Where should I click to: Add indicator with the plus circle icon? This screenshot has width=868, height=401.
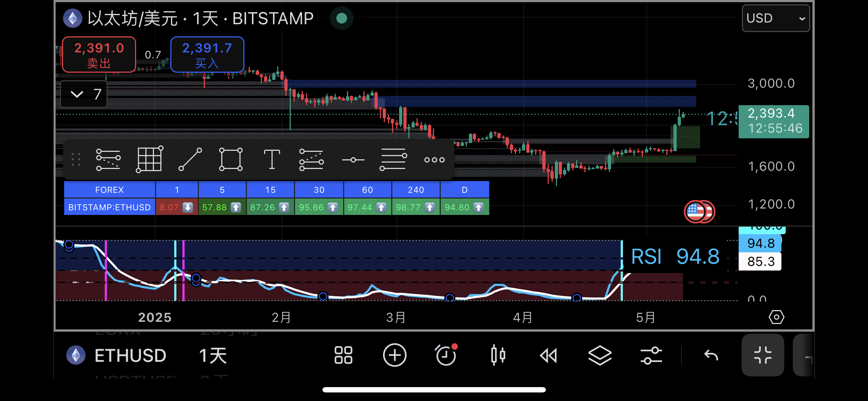point(394,355)
